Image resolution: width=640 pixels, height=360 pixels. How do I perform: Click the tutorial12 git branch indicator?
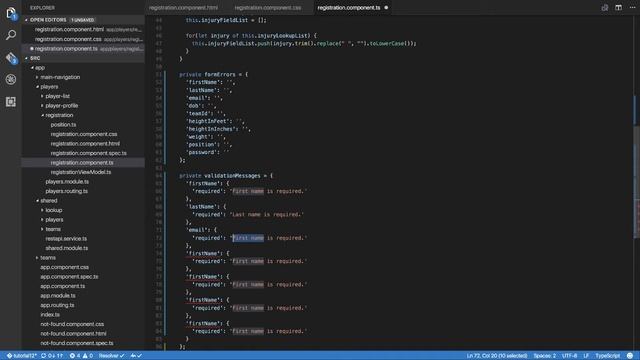[x=22, y=356]
